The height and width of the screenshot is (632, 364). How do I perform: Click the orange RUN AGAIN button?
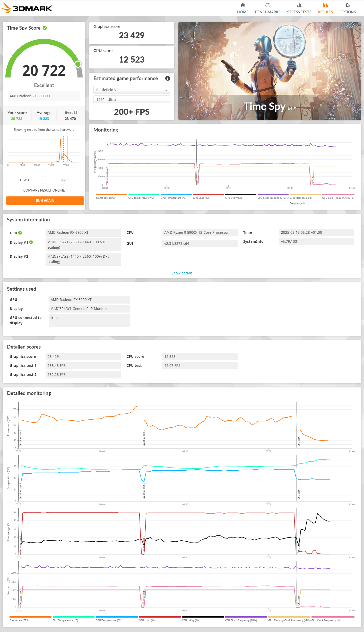[x=45, y=201]
